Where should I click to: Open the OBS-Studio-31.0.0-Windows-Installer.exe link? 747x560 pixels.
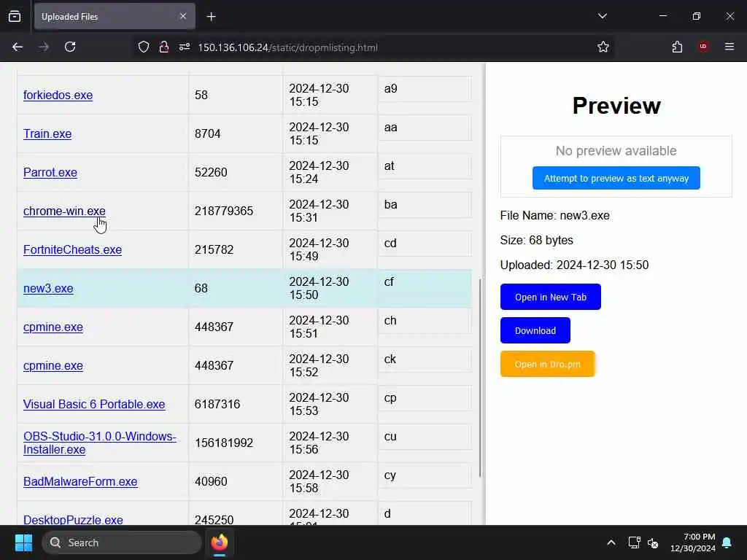coord(99,443)
